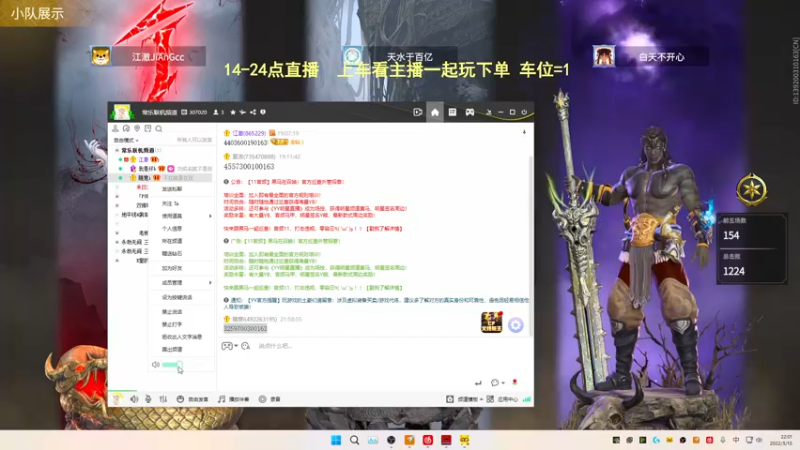Open the round gear bubble in chat area
Viewport: 800px width, 450px height.
[x=516, y=325]
